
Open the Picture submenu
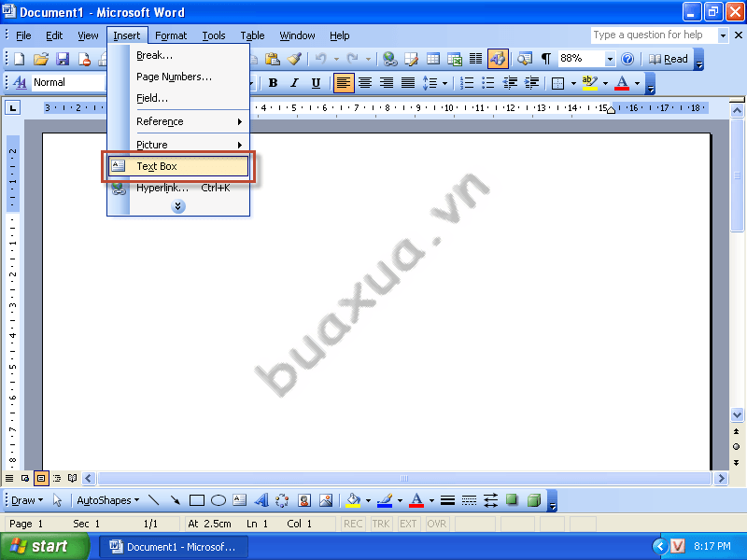click(x=177, y=145)
